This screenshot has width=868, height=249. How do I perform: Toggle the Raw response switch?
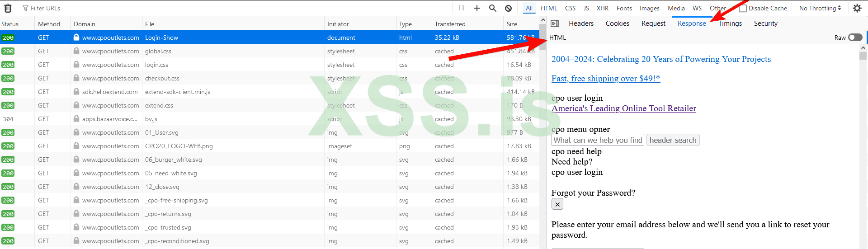(855, 38)
